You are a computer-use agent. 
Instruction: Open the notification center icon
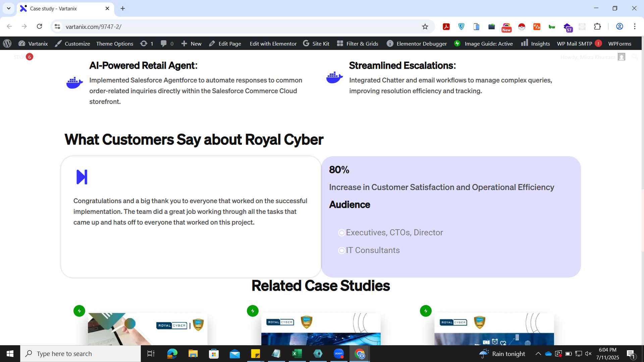coord(631,354)
